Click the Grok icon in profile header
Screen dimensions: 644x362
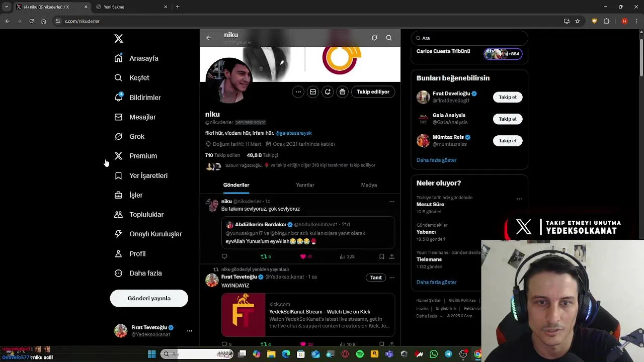374,38
